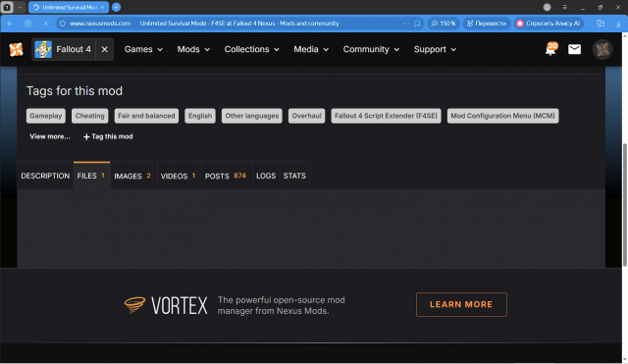628x364 pixels.
Task: Stop loading the page in browser toolbar
Action: (46, 24)
